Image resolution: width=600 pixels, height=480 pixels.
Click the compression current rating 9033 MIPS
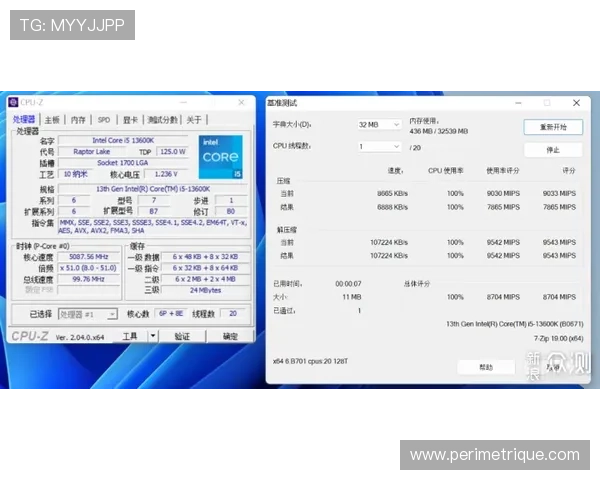[x=559, y=193]
